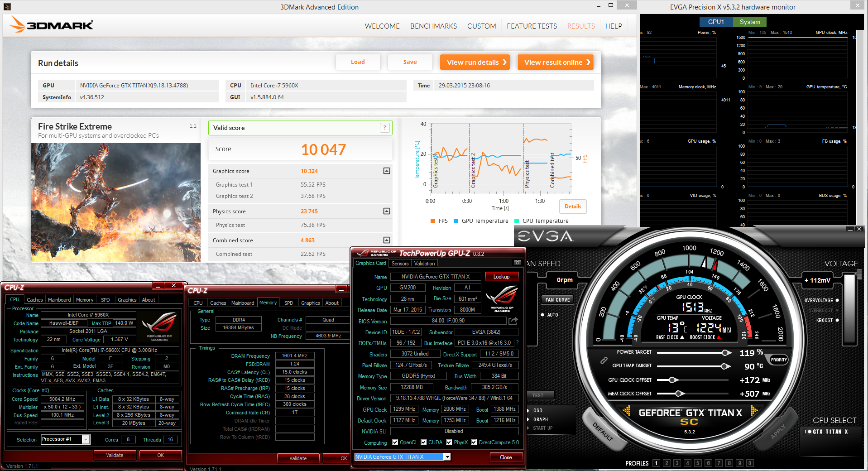Collapse the Graphics score section
Screen dimensions: 868x471
387,171
